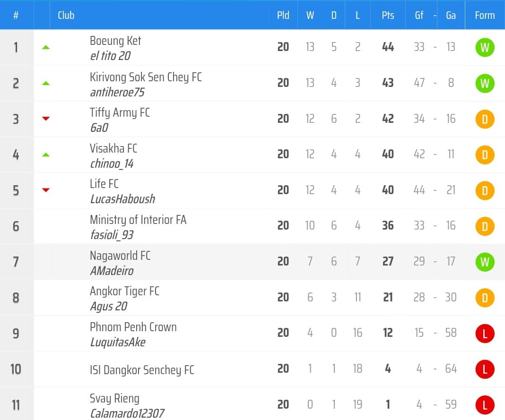This screenshot has height=420, width=505.
Task: Click Phnom Penh Crown red L badge
Action: pos(485,334)
